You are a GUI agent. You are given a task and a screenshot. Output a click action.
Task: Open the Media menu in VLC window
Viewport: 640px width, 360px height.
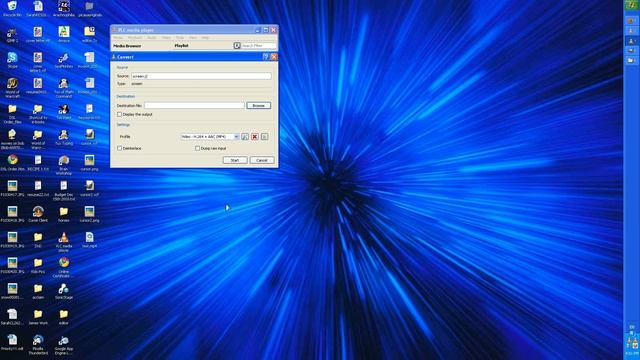click(x=118, y=38)
